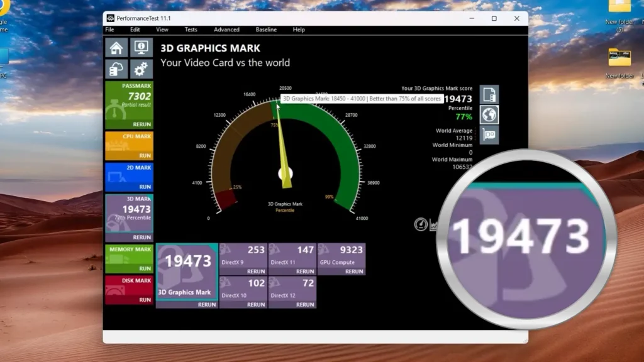The image size is (644, 362).
Task: Run the Disk Mark test
Action: click(145, 300)
